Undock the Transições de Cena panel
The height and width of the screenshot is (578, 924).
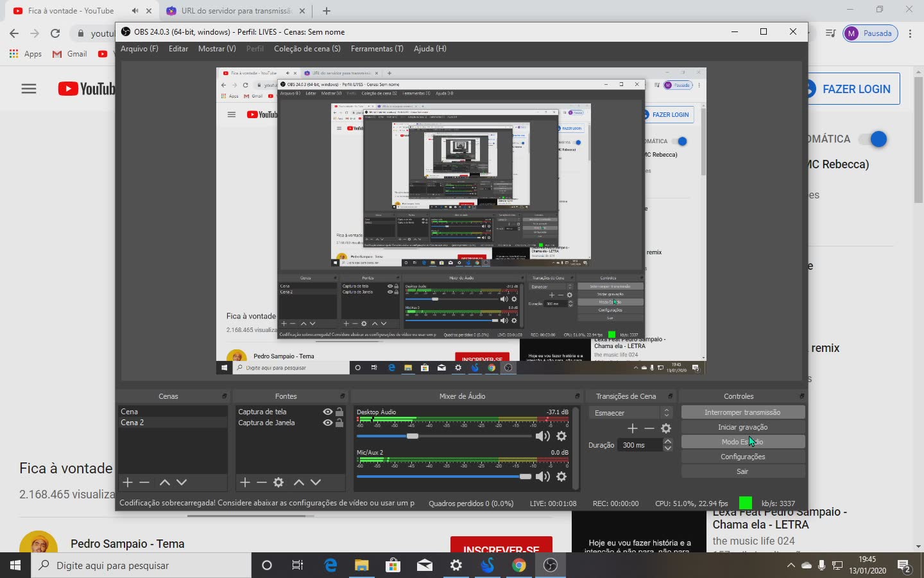pyautogui.click(x=670, y=396)
